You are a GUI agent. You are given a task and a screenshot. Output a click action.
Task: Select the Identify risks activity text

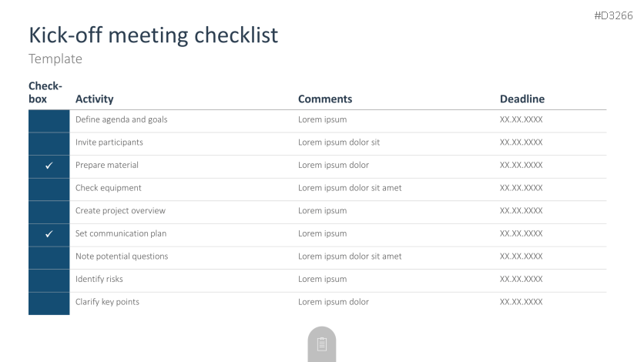(x=99, y=279)
